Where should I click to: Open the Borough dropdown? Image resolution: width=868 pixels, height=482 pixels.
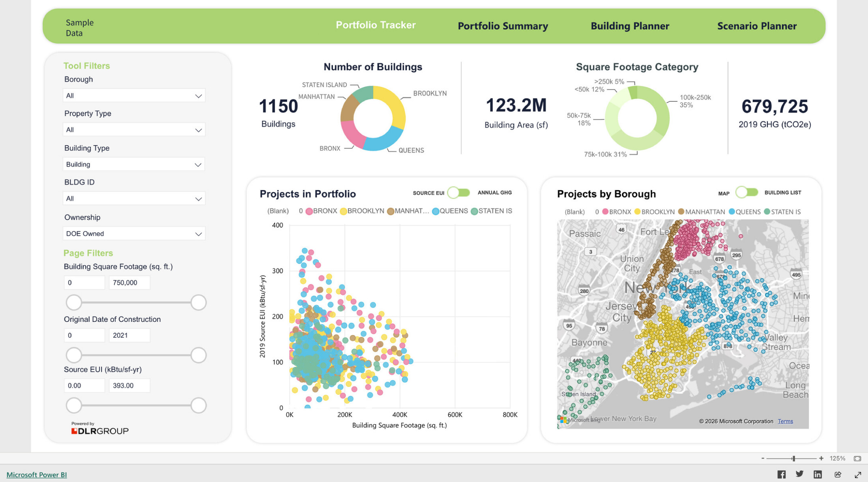(134, 96)
